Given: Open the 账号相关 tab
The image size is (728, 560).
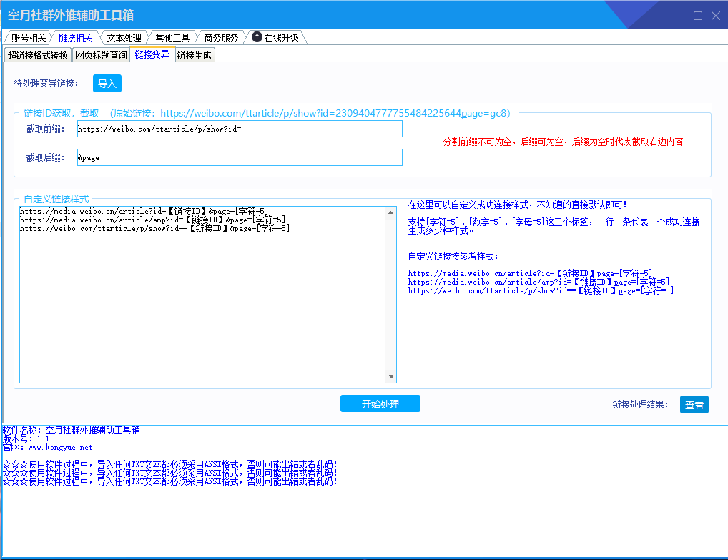Looking at the screenshot, I should point(29,38).
